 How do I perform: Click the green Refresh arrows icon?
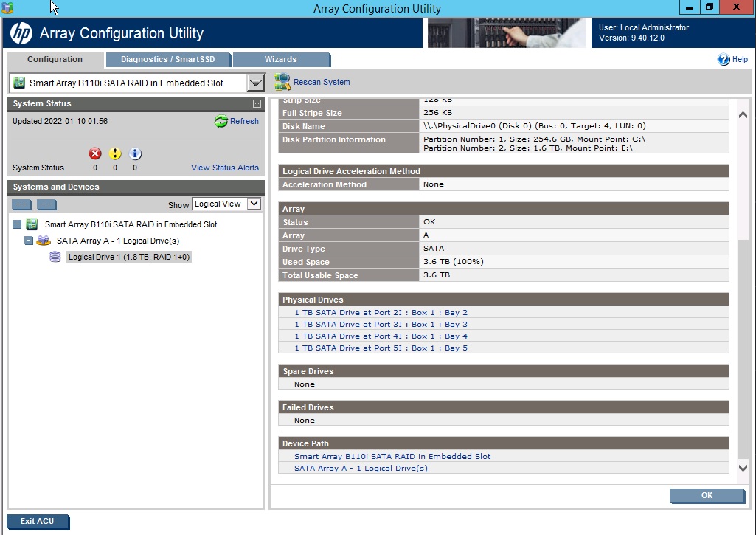221,121
